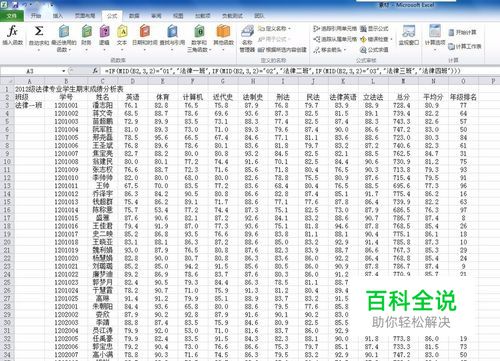Click the 总分 header cell
This screenshot has width=500, height=361.
click(403, 97)
